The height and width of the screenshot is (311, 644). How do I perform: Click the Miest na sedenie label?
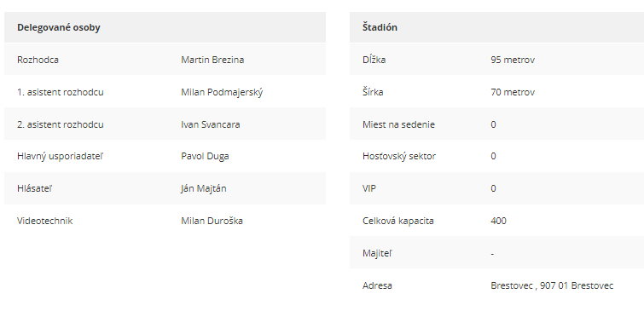(398, 124)
